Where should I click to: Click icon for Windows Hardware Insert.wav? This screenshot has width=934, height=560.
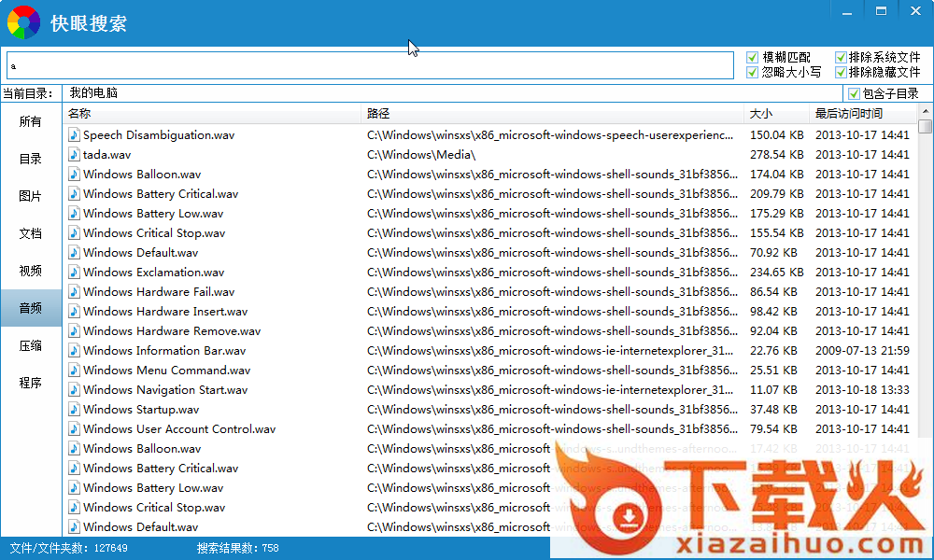click(x=75, y=312)
